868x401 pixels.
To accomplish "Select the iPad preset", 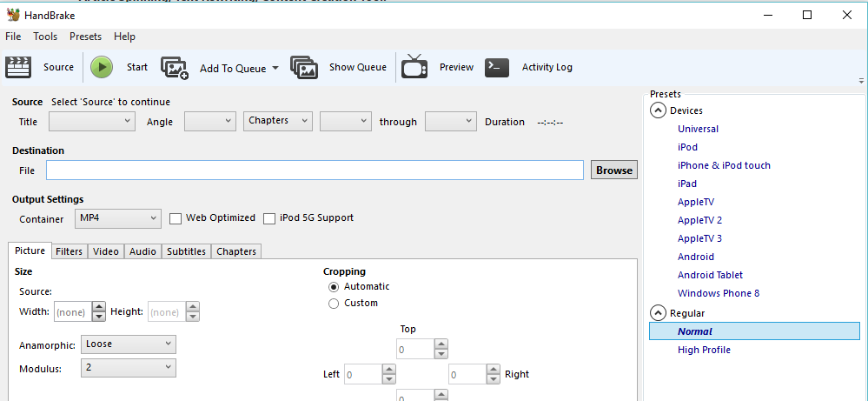I will [687, 184].
